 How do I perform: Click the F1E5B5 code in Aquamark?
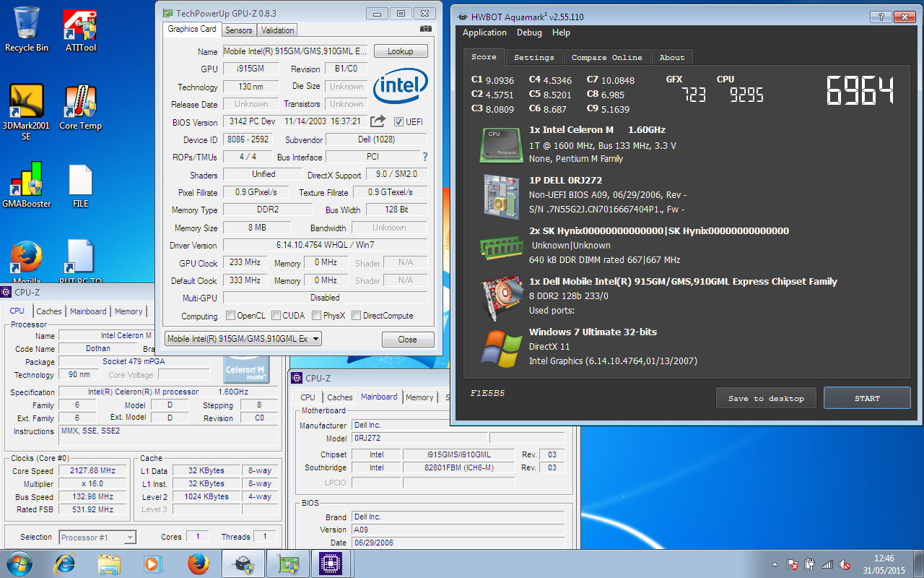[x=488, y=394]
